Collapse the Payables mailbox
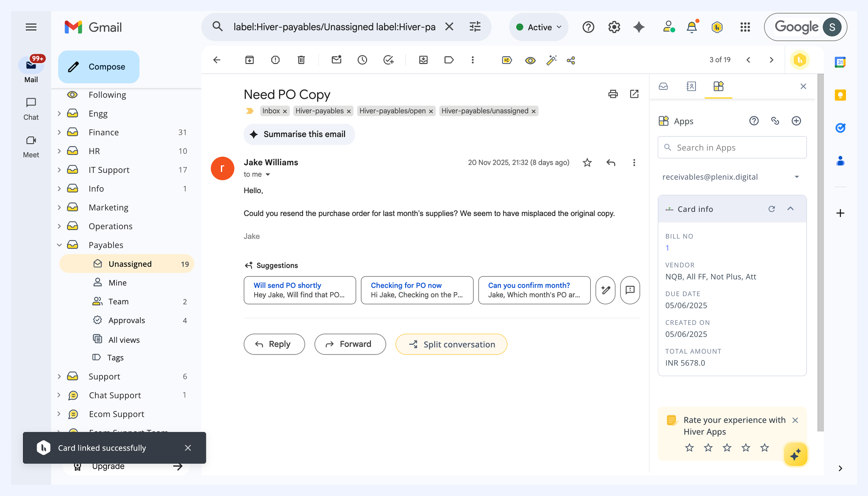 pos(59,245)
